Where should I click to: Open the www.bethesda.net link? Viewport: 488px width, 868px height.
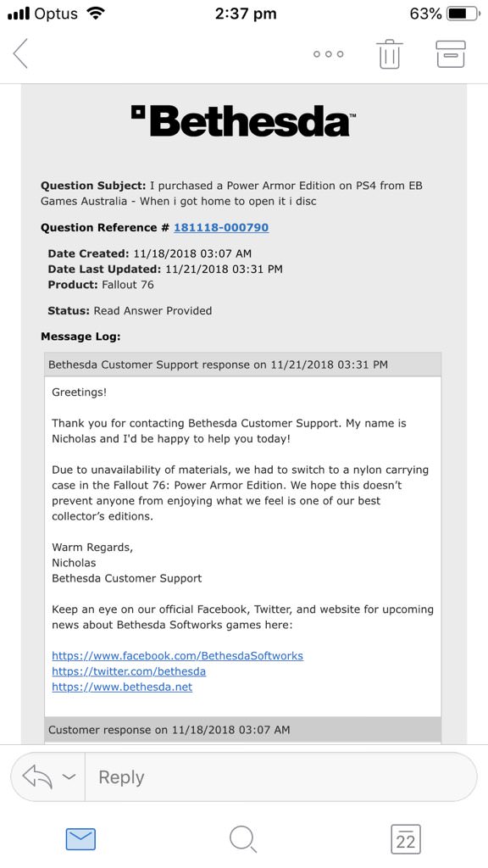tap(122, 687)
